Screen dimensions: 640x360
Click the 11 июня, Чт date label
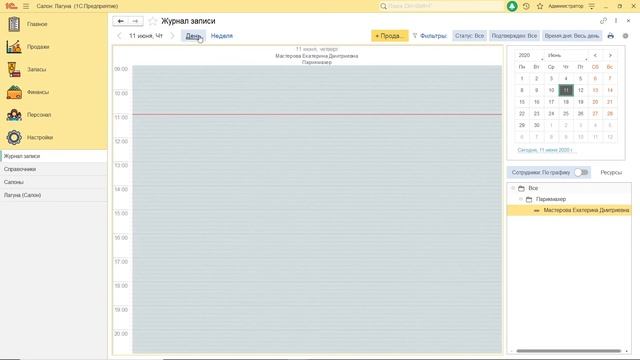(x=146, y=36)
